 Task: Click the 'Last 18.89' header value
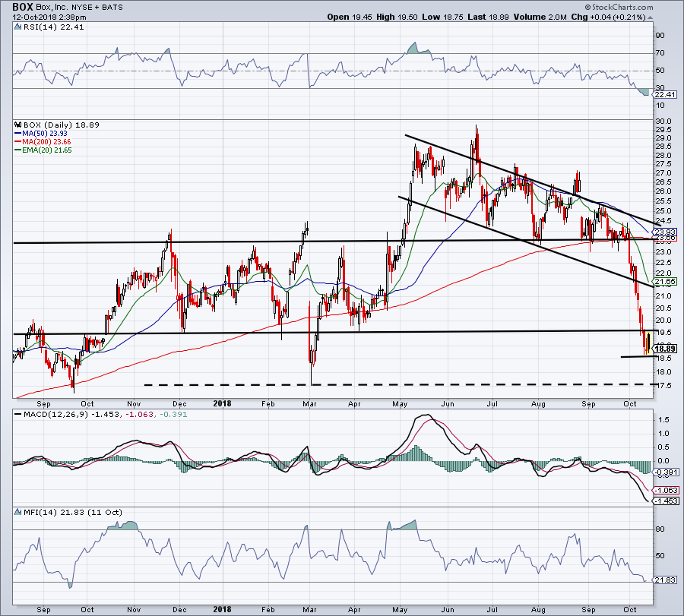(x=489, y=17)
